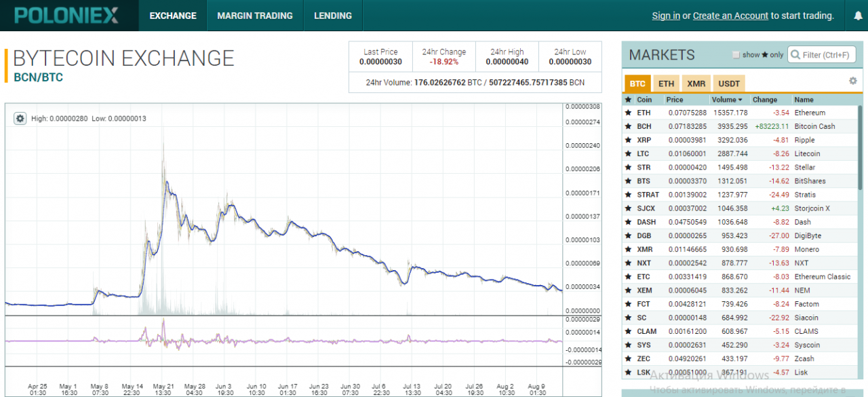868x397 pixels.
Task: Star the SC market row
Action: click(628, 318)
